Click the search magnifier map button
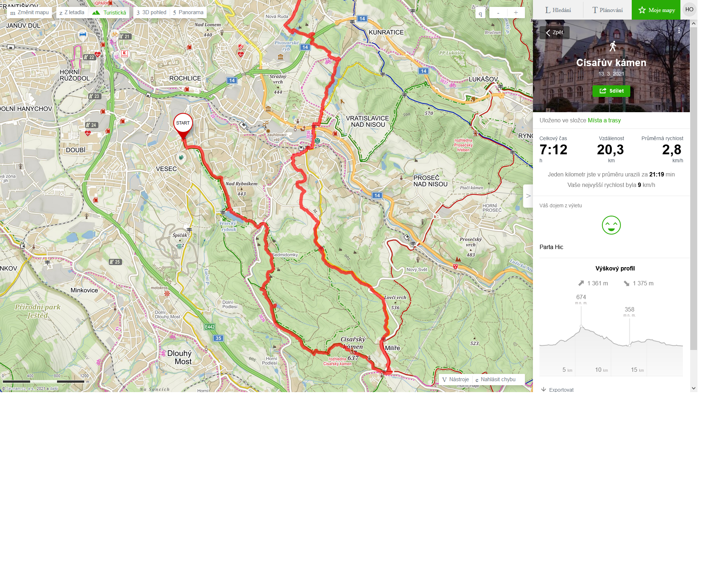 [480, 13]
